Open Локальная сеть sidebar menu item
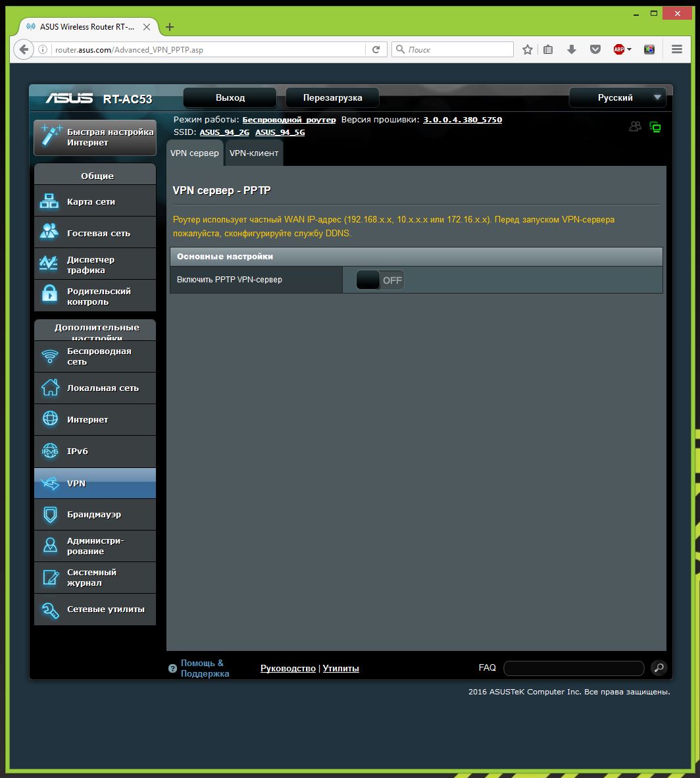The height and width of the screenshot is (778, 700). 95,388
